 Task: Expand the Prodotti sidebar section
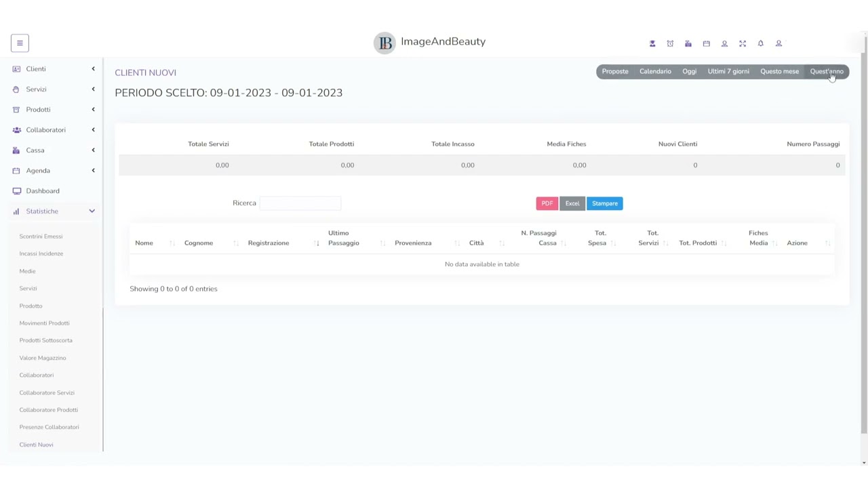(54, 110)
